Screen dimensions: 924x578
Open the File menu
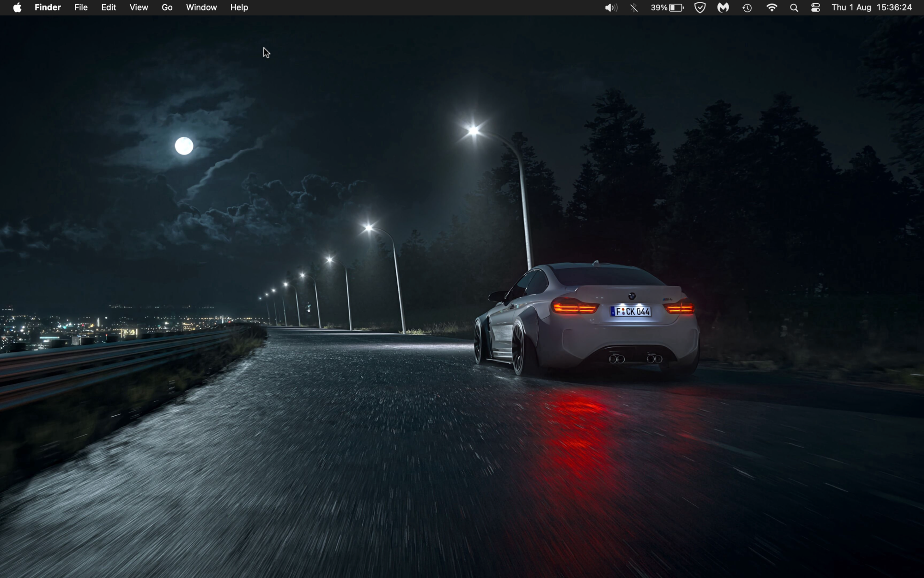[x=81, y=7]
